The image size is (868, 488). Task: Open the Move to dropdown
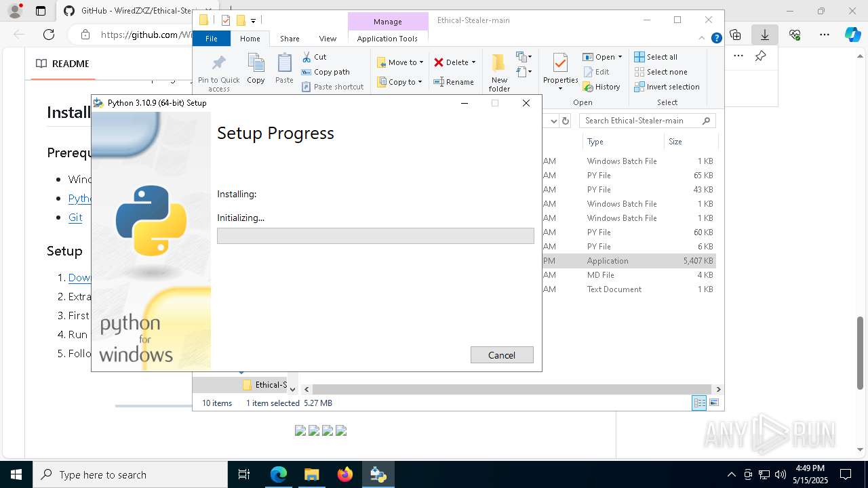click(x=400, y=62)
